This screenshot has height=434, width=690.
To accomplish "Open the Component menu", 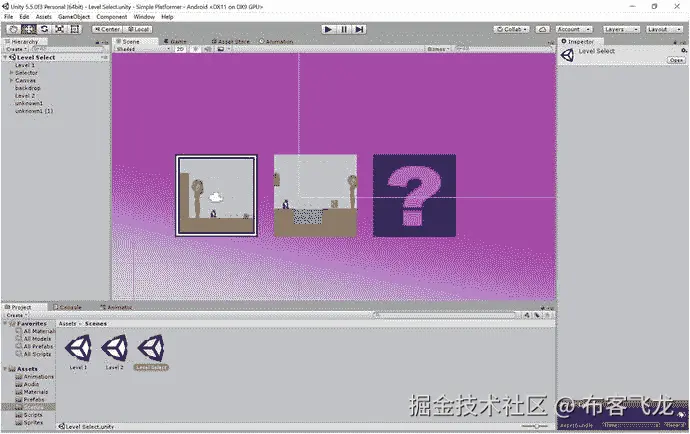I will [112, 17].
